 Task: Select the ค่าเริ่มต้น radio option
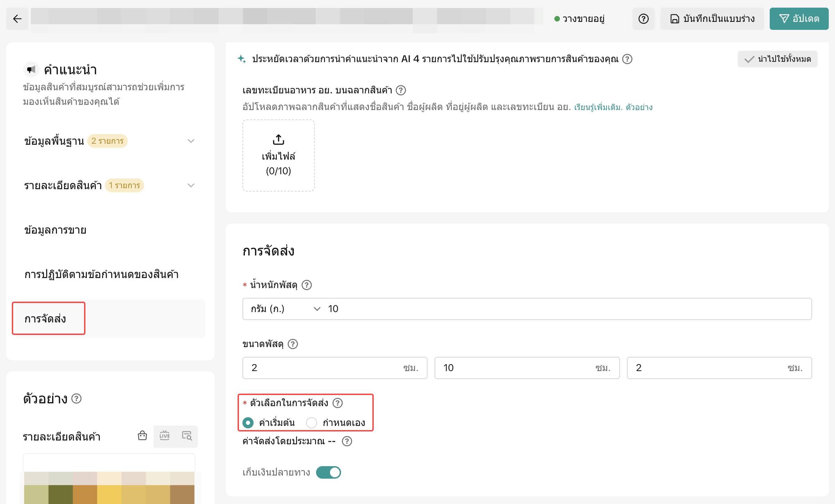tap(248, 423)
